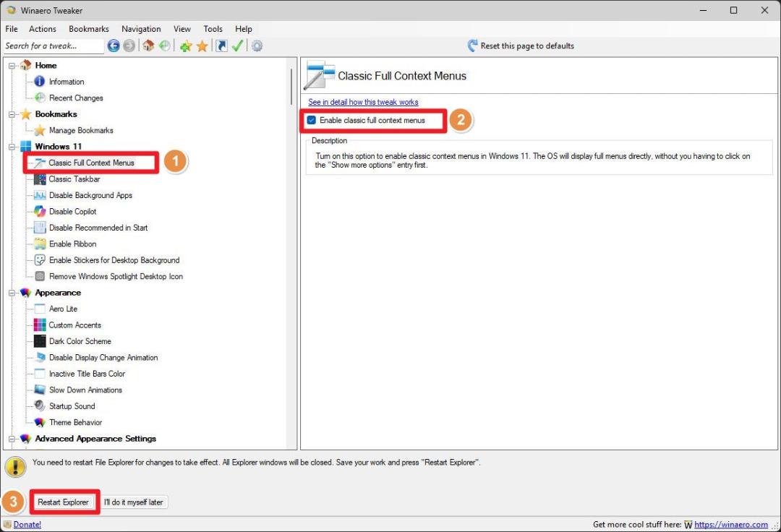Open the Actions menu
The height and width of the screenshot is (532, 781).
(43, 29)
